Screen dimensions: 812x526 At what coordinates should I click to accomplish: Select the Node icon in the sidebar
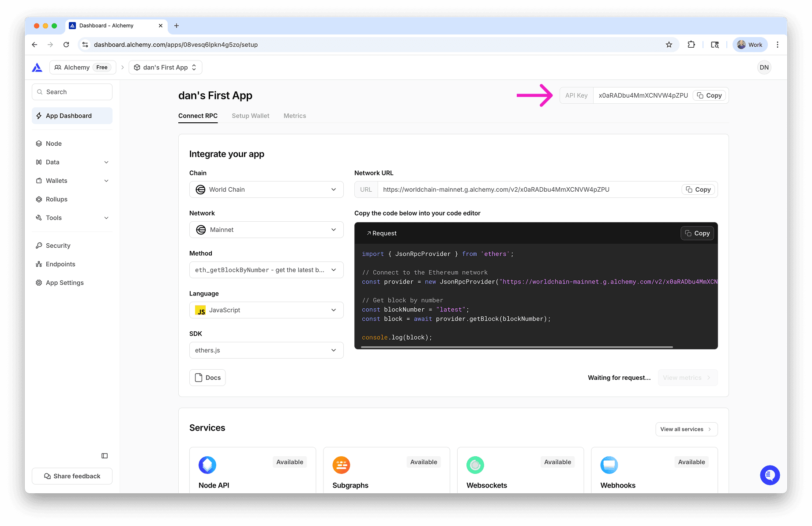(39, 143)
